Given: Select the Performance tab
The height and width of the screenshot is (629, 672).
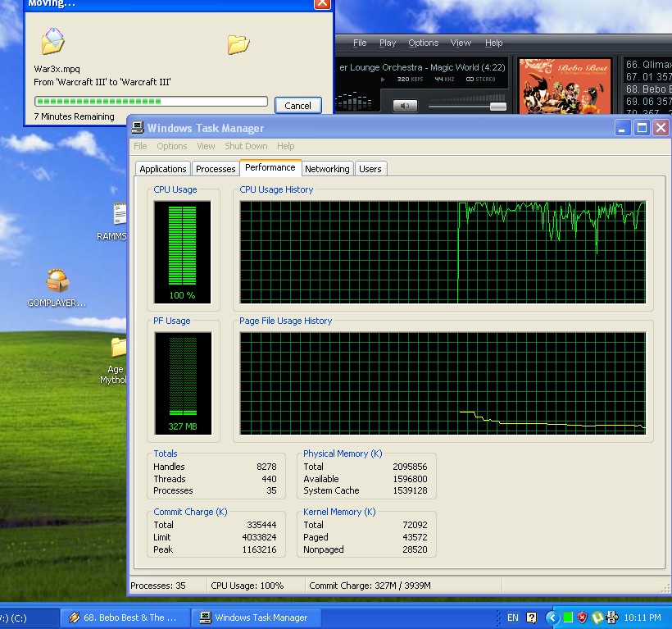Looking at the screenshot, I should click(270, 167).
